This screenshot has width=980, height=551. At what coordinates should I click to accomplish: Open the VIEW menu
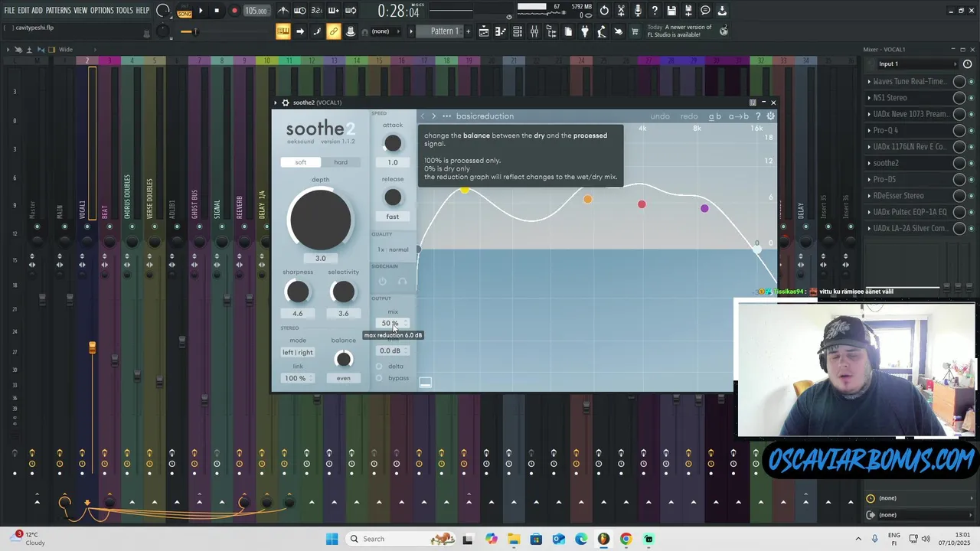coord(80,11)
